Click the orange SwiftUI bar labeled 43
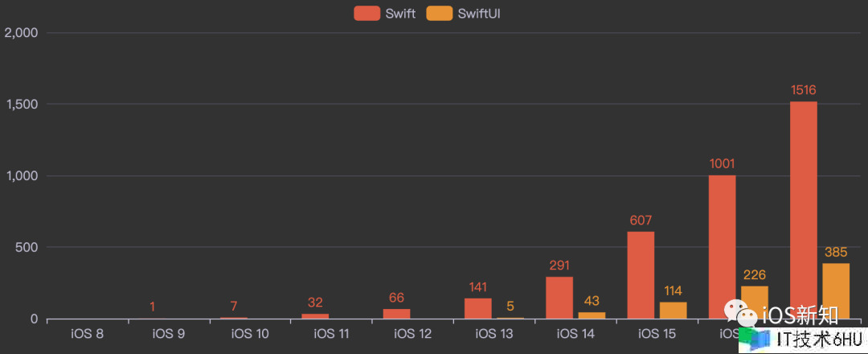This screenshot has width=868, height=354. 592,315
